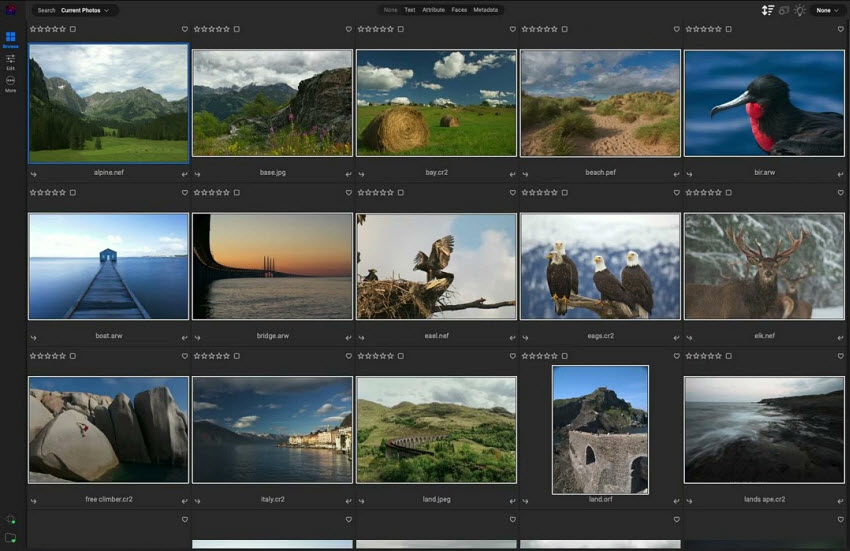This screenshot has width=850, height=551.
Task: Rotate eael.nef left with its bottom-left arrow
Action: click(x=362, y=337)
